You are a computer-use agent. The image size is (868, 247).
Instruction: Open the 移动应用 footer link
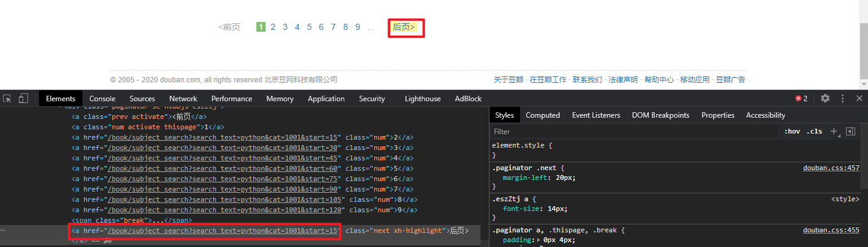click(x=695, y=80)
